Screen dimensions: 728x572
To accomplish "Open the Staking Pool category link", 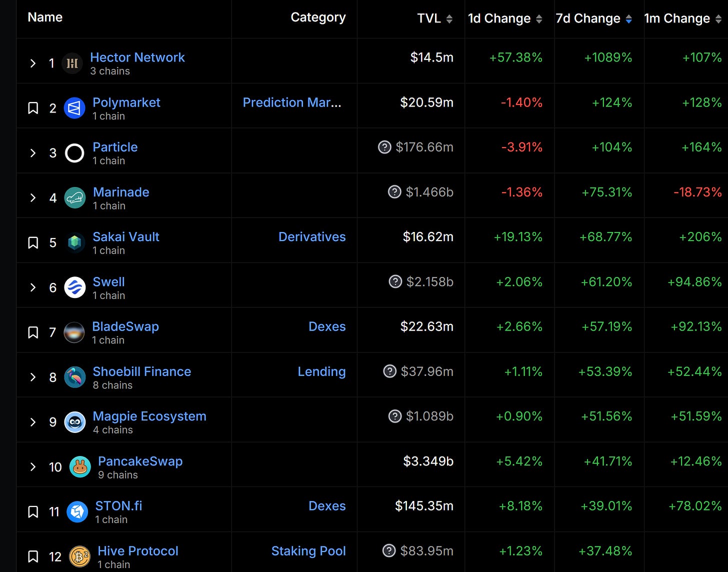I will [x=308, y=550].
